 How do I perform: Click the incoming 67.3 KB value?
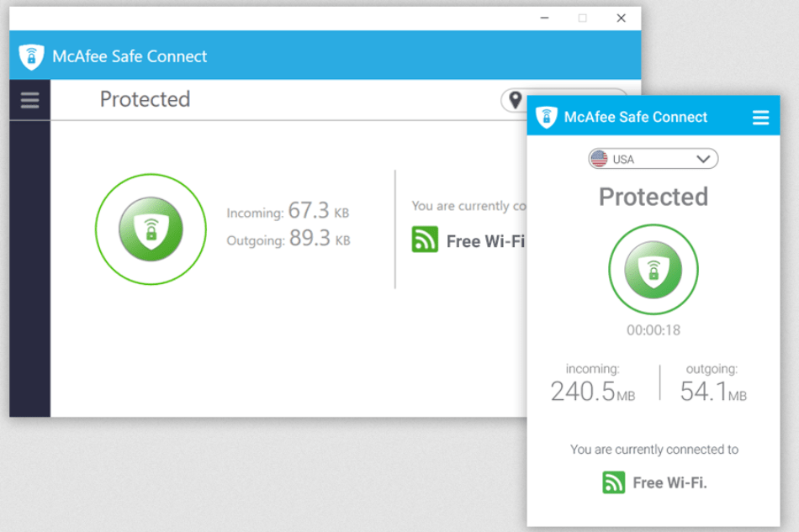click(319, 210)
